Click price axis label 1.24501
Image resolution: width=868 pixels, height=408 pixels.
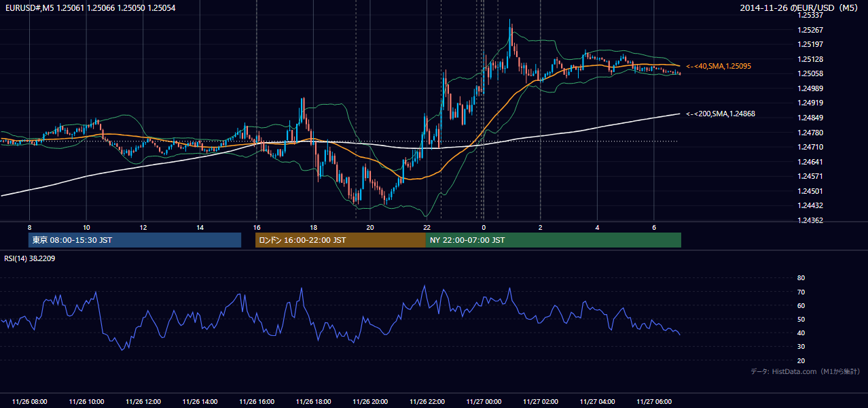tap(810, 191)
